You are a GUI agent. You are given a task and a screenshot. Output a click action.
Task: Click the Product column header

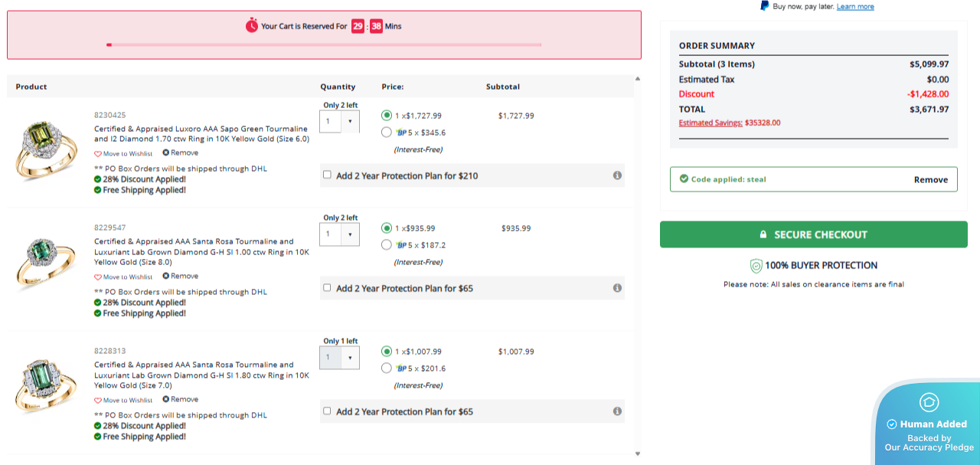click(31, 87)
